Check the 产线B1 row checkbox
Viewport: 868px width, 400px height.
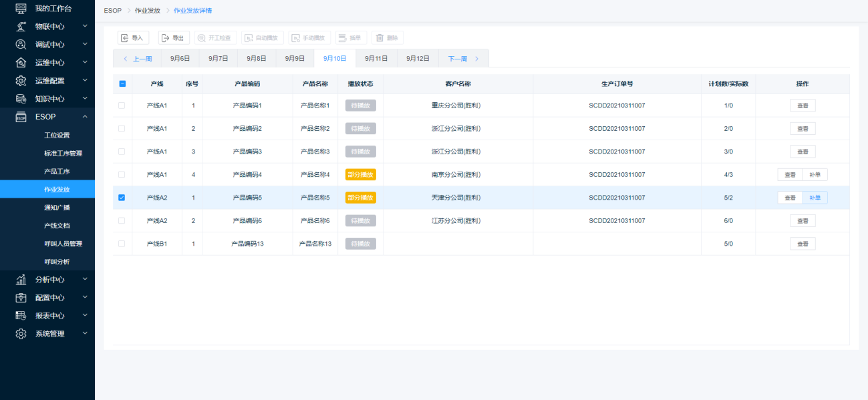click(122, 244)
